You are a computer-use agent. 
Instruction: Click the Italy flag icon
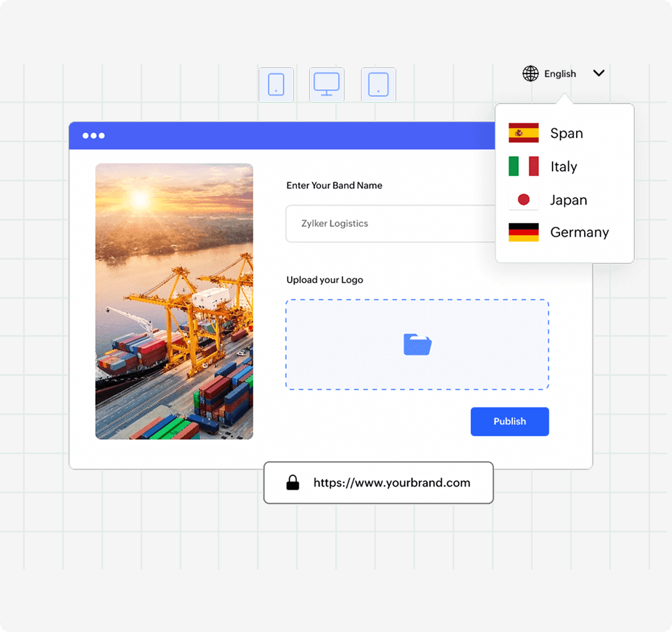pyautogui.click(x=523, y=166)
